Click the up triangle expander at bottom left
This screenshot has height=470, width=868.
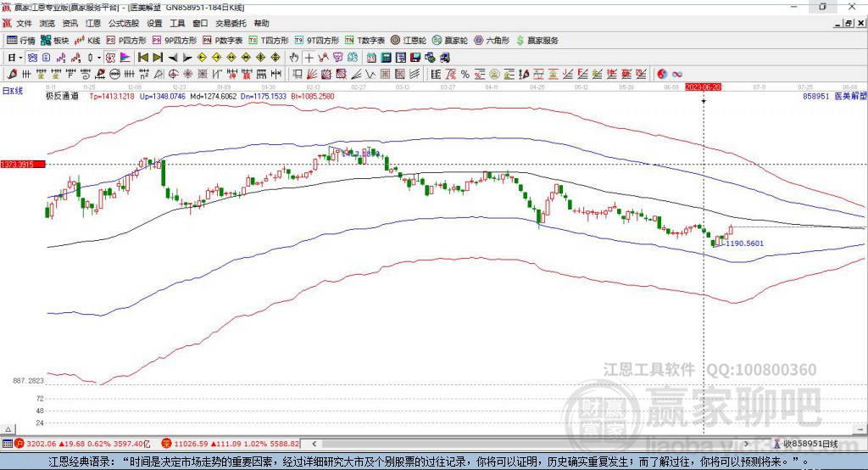click(8, 429)
